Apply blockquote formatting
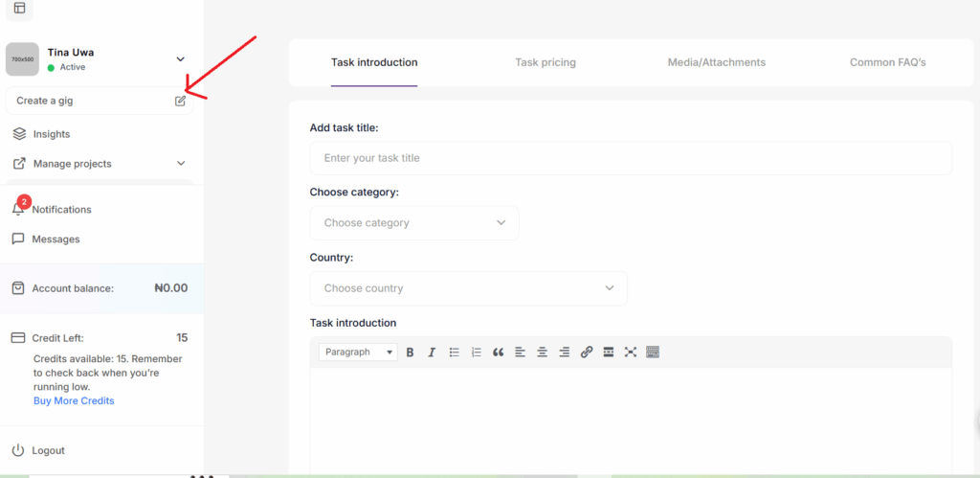 (x=498, y=353)
